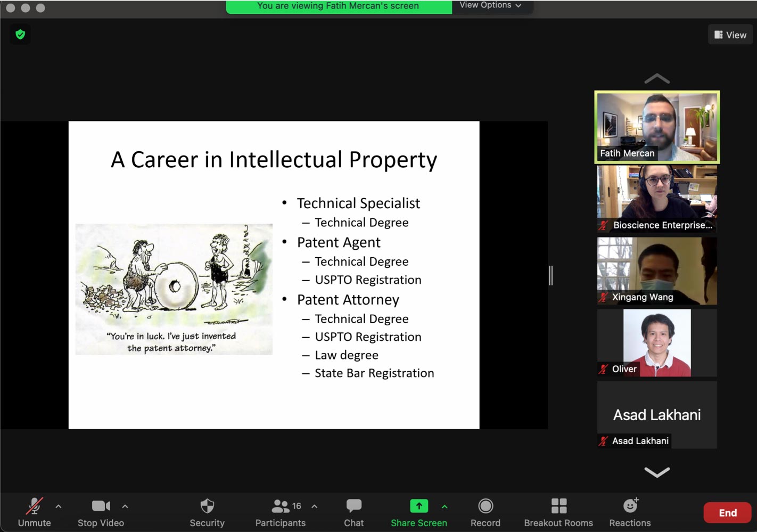757x532 pixels.
Task: Open the Security shield icon
Action: point(207,506)
